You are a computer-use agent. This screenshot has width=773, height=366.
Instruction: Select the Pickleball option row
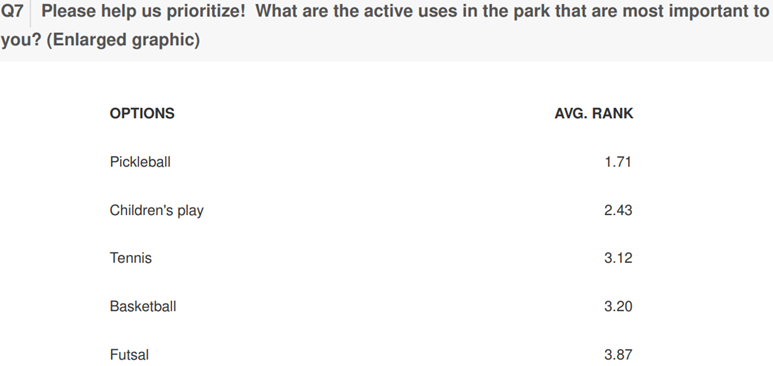(x=371, y=162)
